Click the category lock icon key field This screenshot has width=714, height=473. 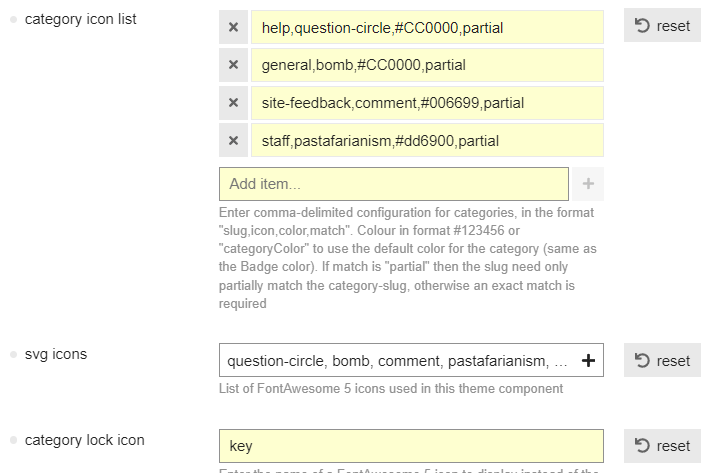point(411,446)
